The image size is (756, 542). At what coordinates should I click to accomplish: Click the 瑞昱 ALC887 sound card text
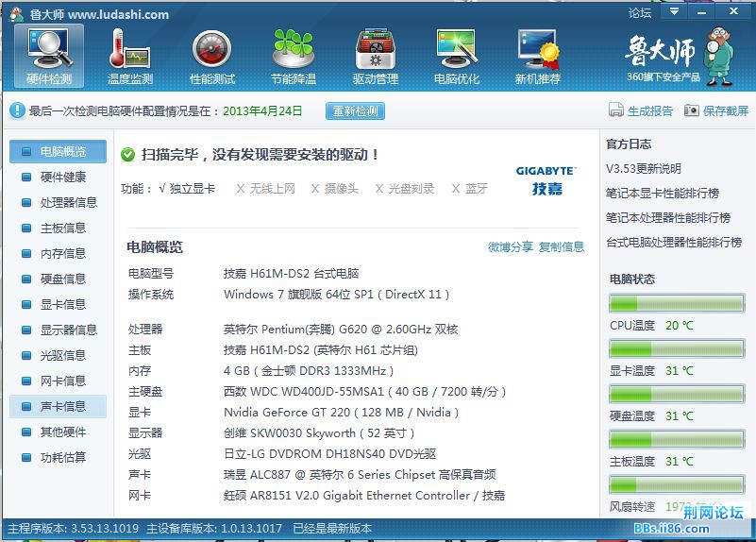360,475
